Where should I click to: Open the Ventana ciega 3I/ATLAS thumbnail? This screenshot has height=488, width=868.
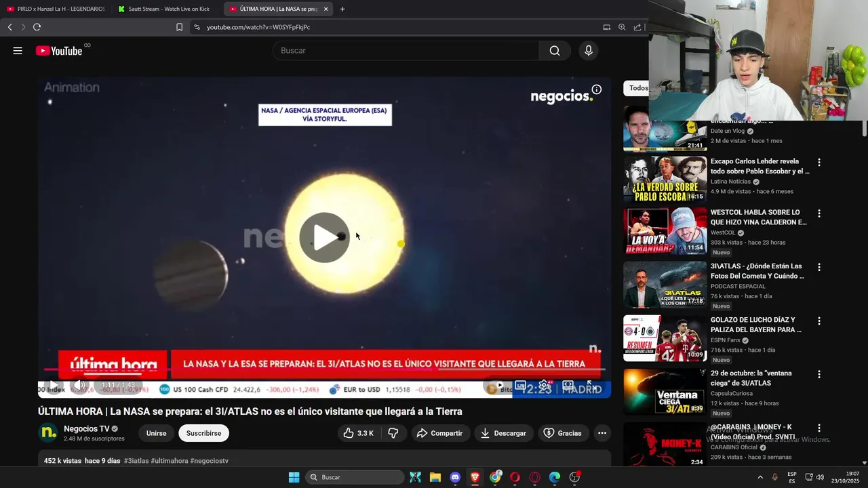tap(665, 391)
